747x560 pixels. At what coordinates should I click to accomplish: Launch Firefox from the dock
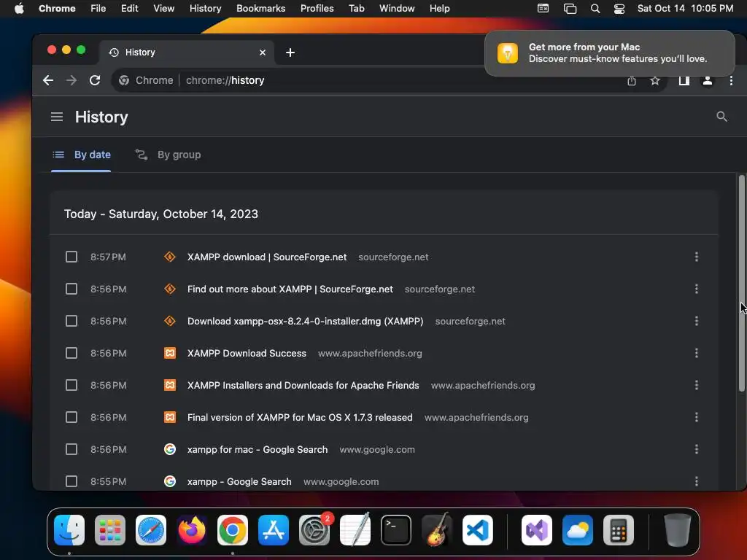pos(192,530)
